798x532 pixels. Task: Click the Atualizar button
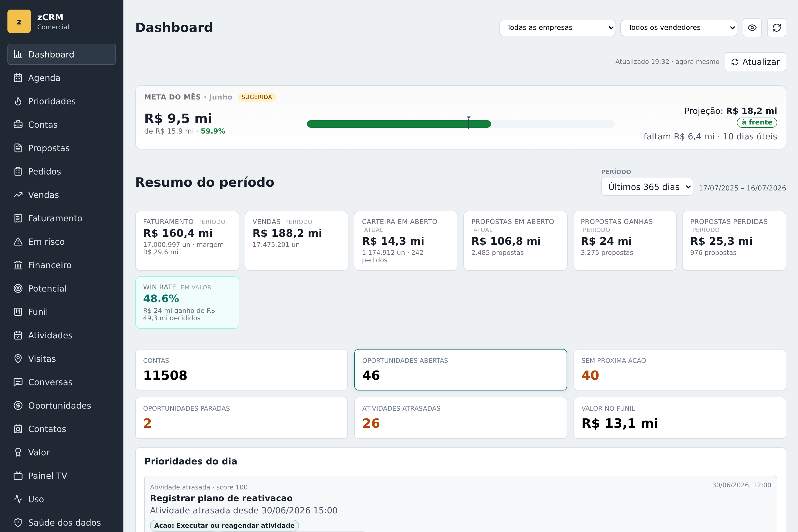[x=755, y=62]
